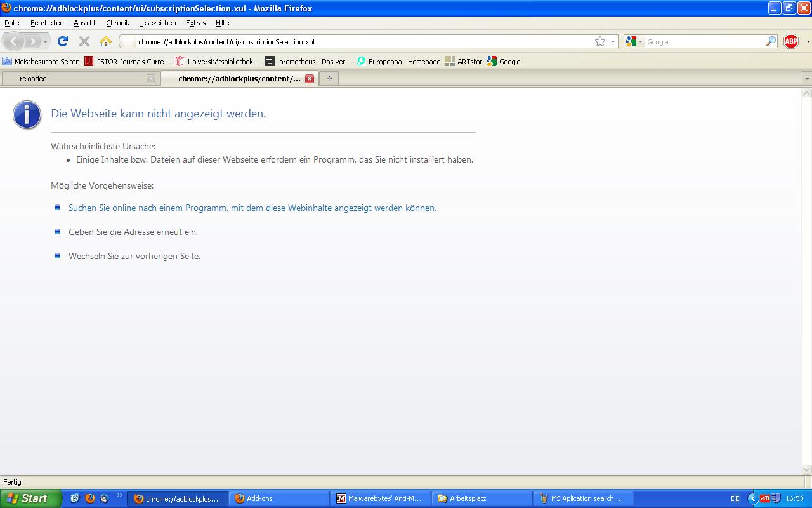Open Europeana - Homepage bookmark

click(x=398, y=62)
